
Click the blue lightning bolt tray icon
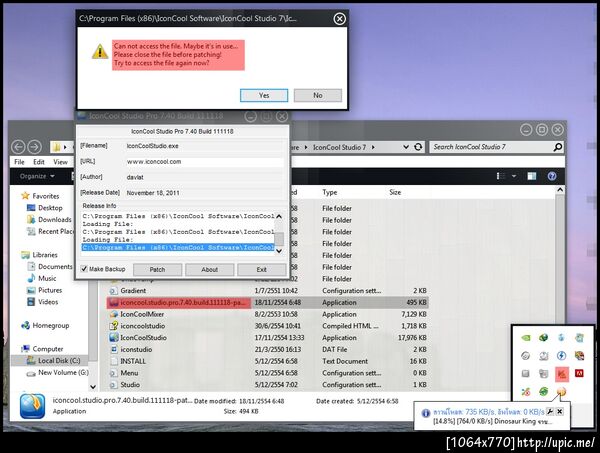561,355
